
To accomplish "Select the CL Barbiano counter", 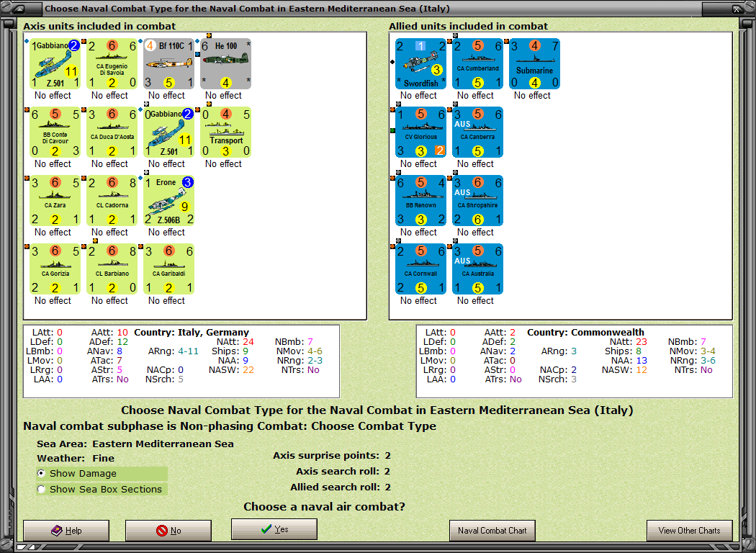I will 112,269.
